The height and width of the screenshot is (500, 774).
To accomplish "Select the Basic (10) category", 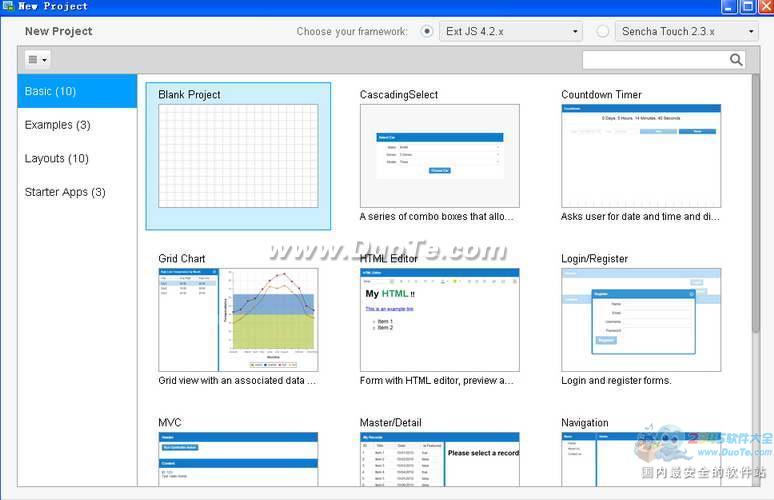I will (x=77, y=91).
